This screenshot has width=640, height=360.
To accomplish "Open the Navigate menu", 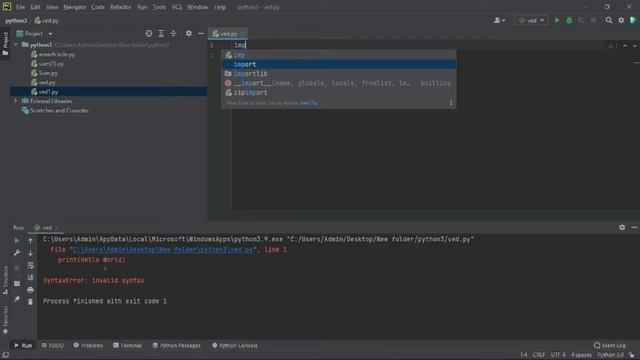I will pyautogui.click(x=74, y=7).
